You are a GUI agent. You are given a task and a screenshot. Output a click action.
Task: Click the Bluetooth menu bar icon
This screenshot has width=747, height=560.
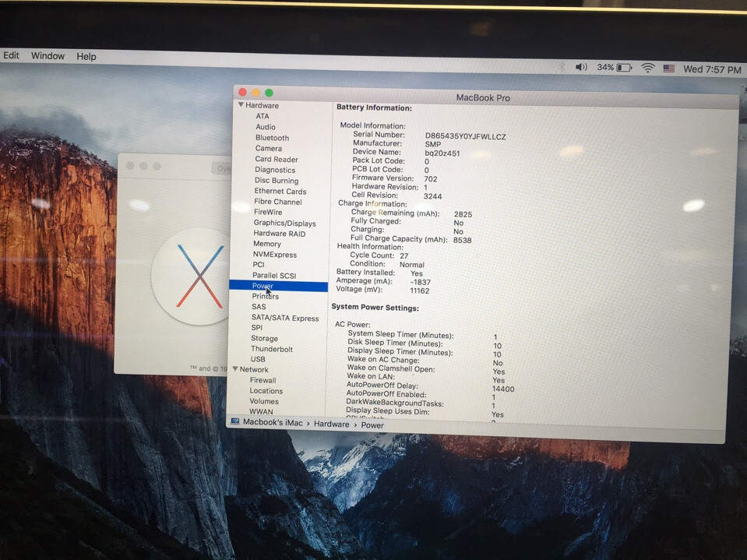[x=562, y=67]
